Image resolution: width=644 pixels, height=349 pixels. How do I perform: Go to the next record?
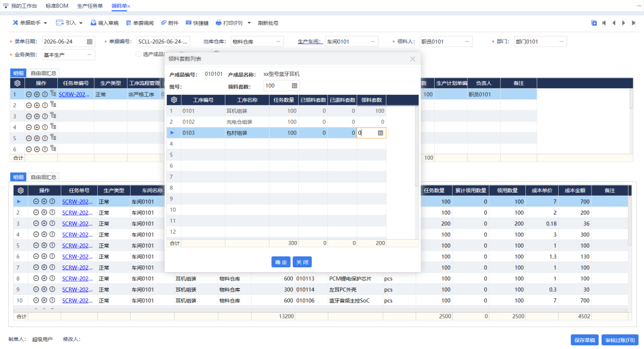coord(624,23)
